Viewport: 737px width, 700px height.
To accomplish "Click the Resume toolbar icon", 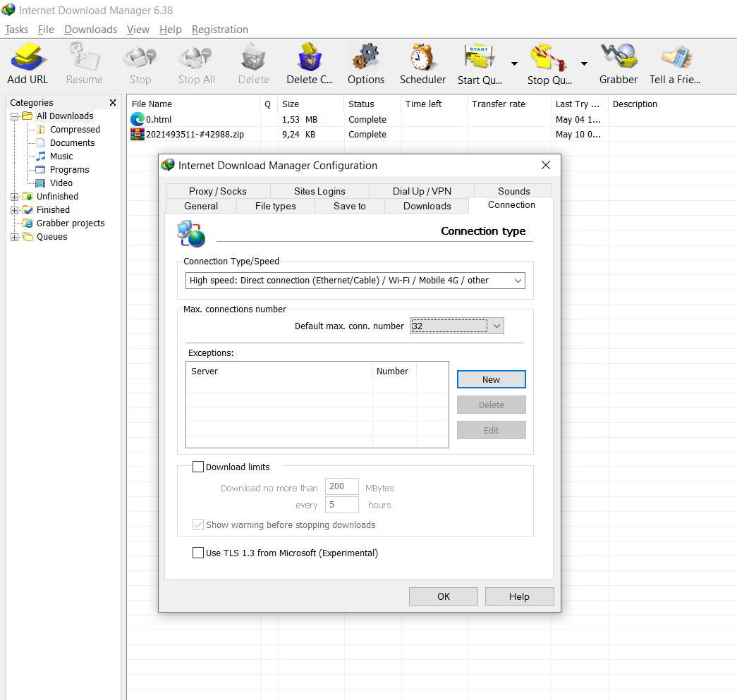I will [85, 57].
